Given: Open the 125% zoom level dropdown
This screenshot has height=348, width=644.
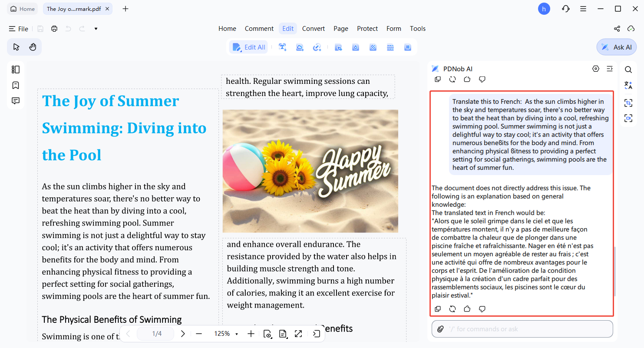Looking at the screenshot, I should click(x=225, y=334).
